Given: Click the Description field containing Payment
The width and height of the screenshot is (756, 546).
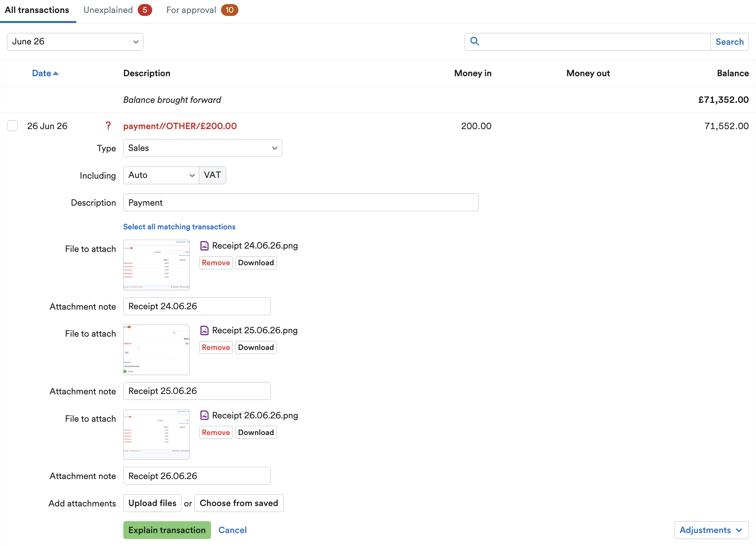Looking at the screenshot, I should point(301,202).
